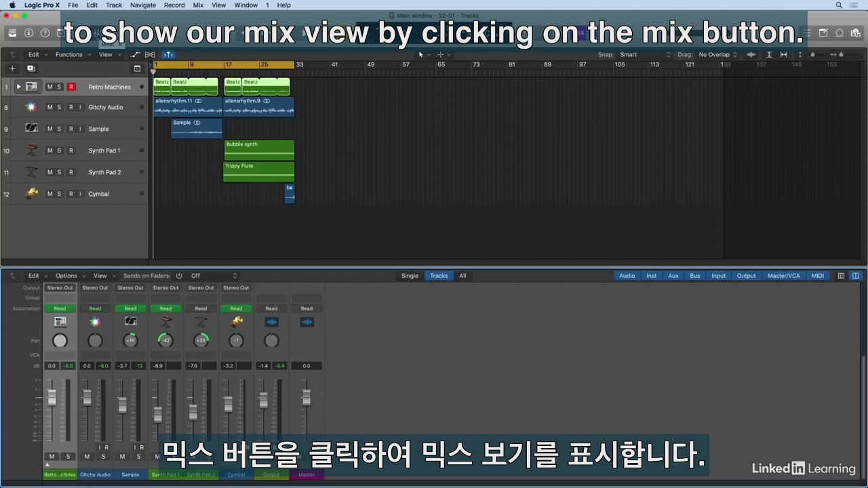Select the Bubble synth region
Viewport: 868px width, 488px height.
pos(259,150)
